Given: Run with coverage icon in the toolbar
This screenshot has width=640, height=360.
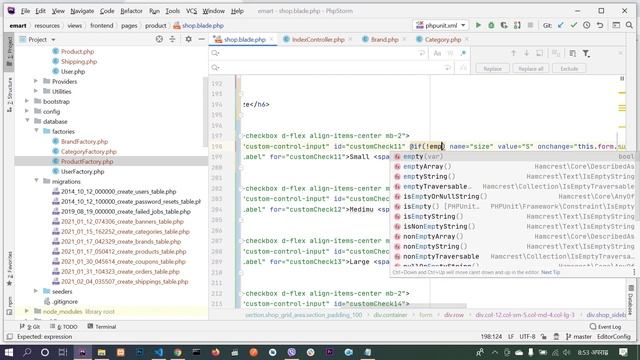Looking at the screenshot, I should tap(504, 25).
